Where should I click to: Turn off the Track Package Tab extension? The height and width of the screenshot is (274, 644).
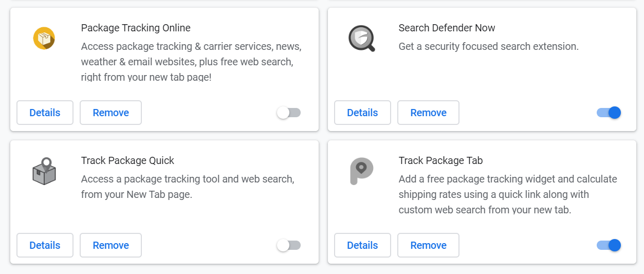tap(609, 245)
